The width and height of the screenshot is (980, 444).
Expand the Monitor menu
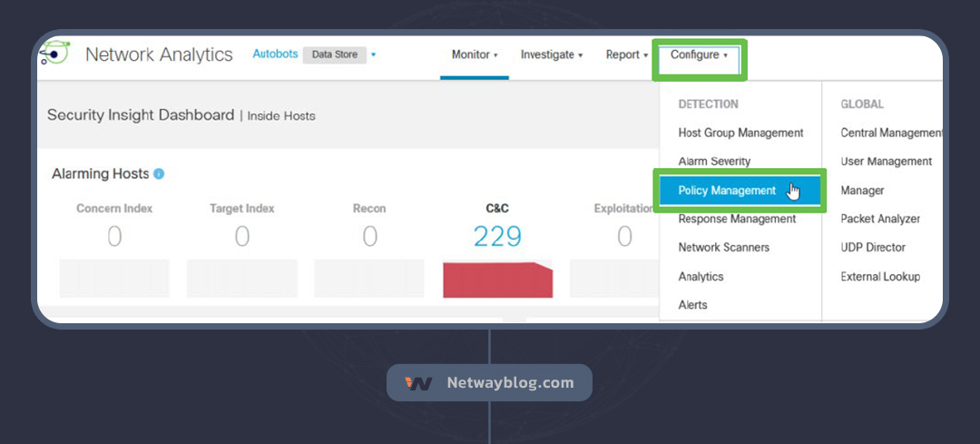(x=475, y=54)
